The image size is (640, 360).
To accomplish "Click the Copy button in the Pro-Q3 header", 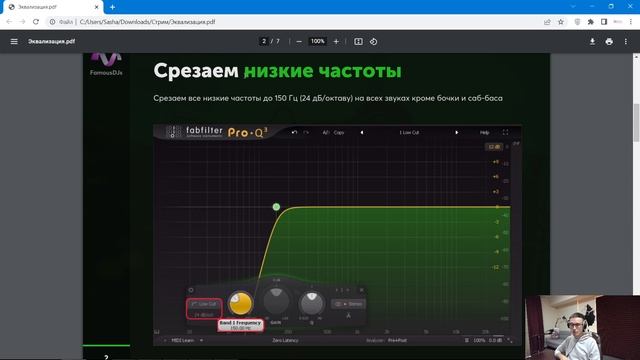I will (x=339, y=132).
